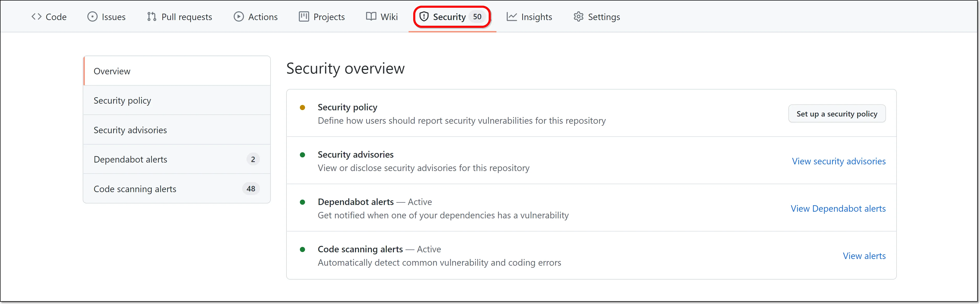The image size is (980, 304).
Task: Open the View security advisories link
Action: [x=839, y=161]
